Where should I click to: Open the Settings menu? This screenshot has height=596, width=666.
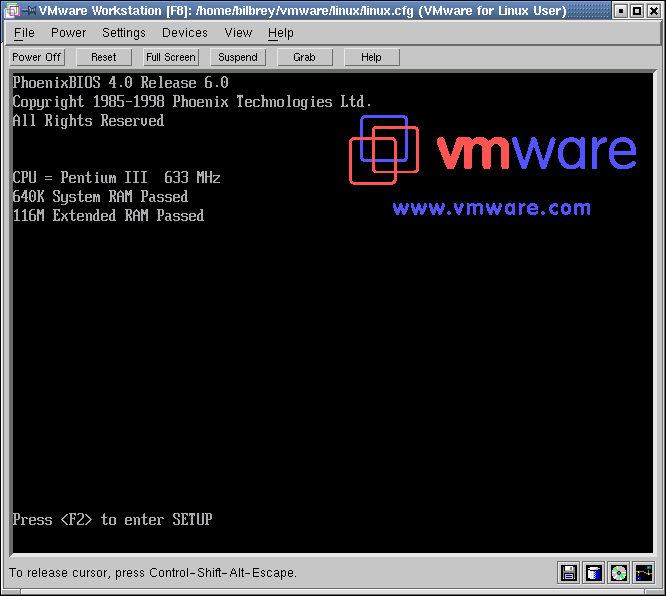click(124, 33)
